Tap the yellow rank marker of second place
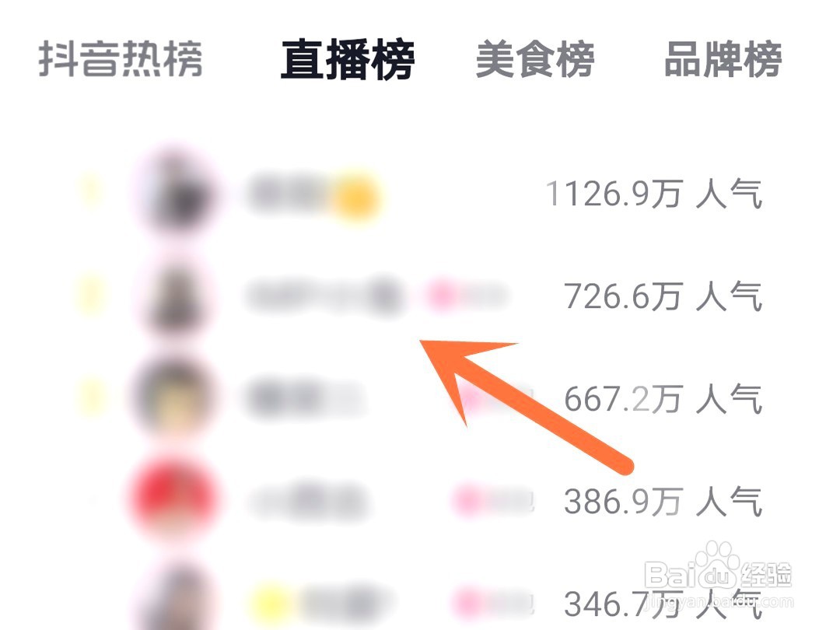The image size is (840, 630). [x=91, y=296]
